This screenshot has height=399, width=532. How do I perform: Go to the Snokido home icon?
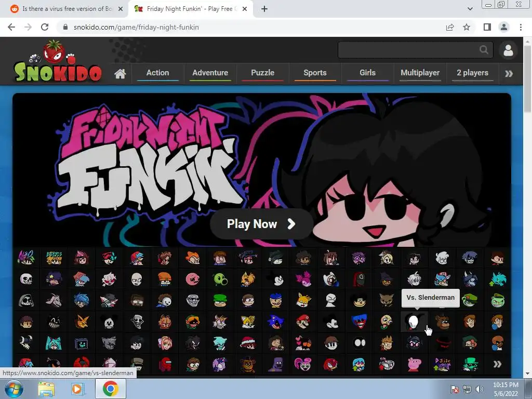(x=120, y=73)
